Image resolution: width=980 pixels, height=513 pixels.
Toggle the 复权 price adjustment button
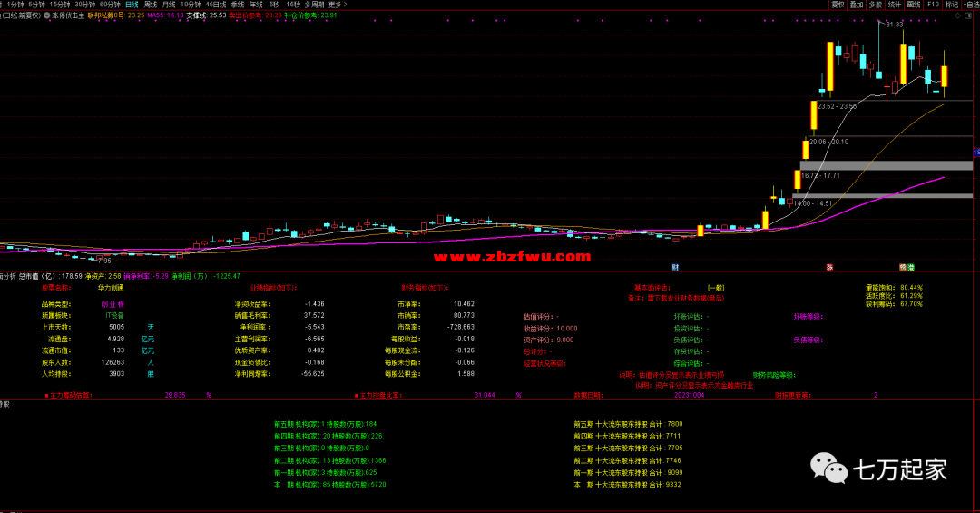tap(838, 5)
